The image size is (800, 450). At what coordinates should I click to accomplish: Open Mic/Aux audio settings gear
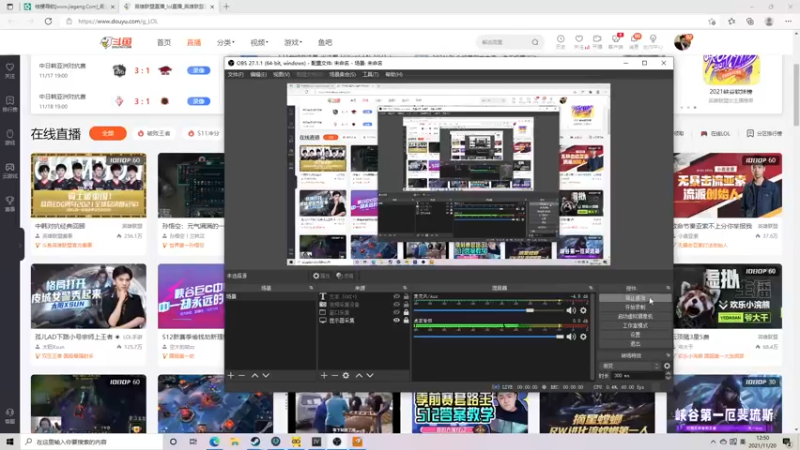pyautogui.click(x=583, y=310)
